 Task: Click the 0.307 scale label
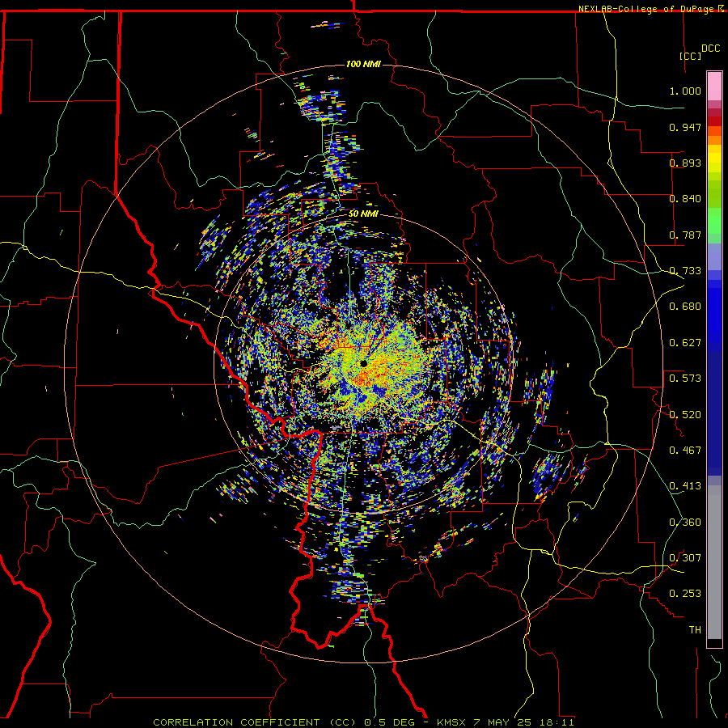pyautogui.click(x=685, y=558)
